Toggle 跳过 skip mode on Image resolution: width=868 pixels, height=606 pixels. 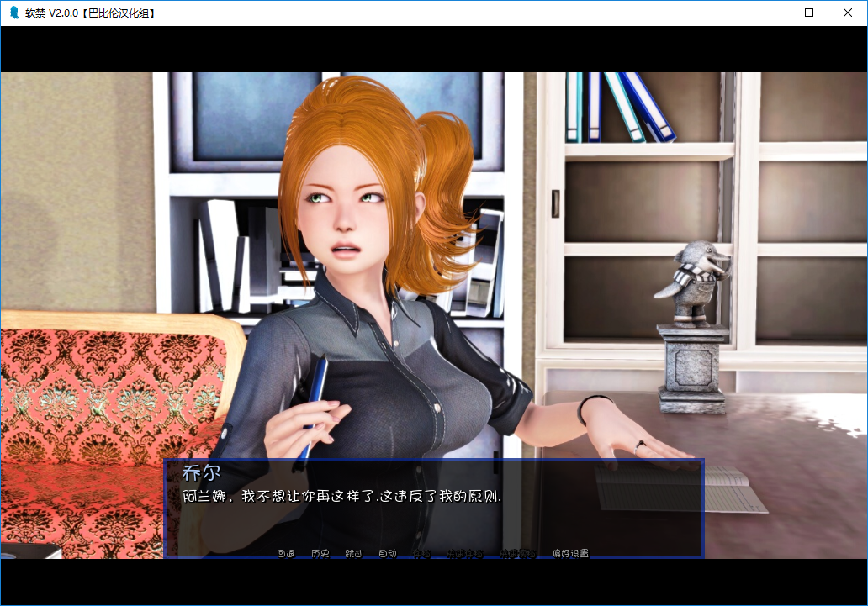(354, 552)
